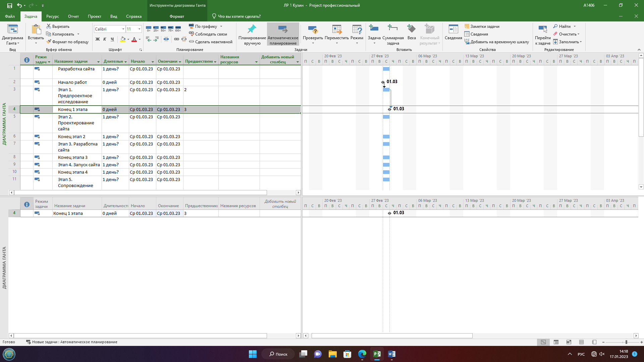This screenshot has width=644, height=362.
Task: Open the Format (Формат) tab
Action: 177,16
